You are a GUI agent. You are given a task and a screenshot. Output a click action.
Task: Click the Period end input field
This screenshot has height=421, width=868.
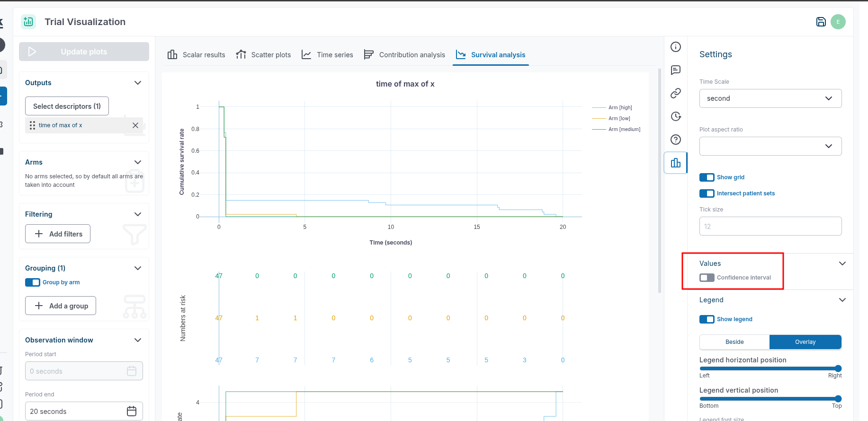pos(84,412)
